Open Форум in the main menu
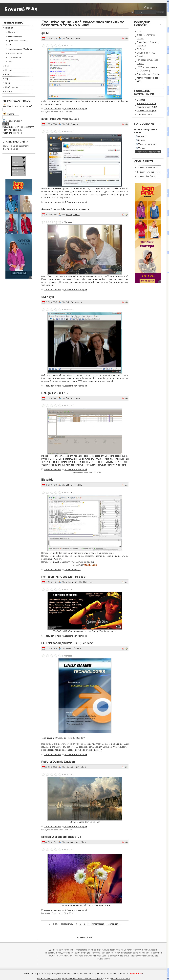Image resolution: width=169 pixels, height=980 pixels. click(x=10, y=62)
